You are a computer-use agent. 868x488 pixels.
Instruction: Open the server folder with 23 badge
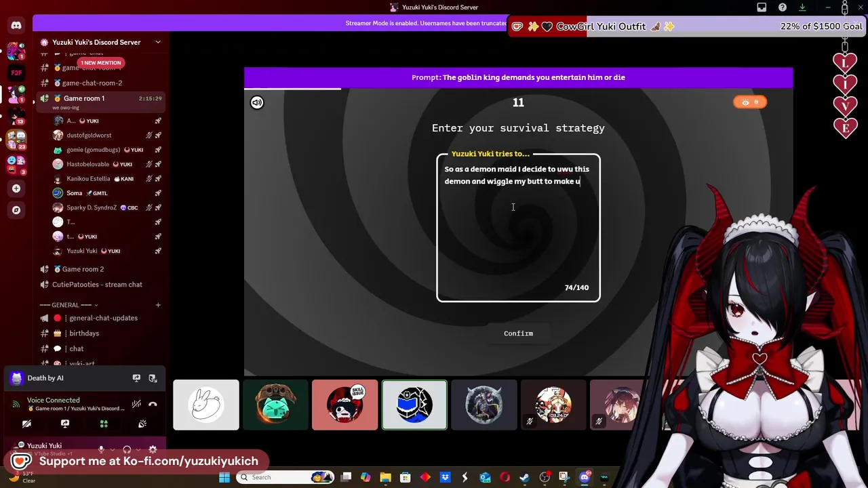16,140
